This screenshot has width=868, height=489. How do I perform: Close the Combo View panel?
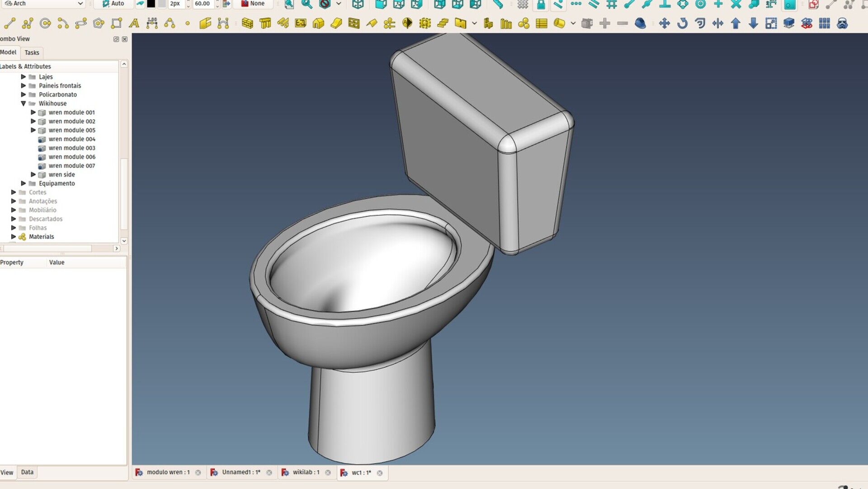[125, 39]
